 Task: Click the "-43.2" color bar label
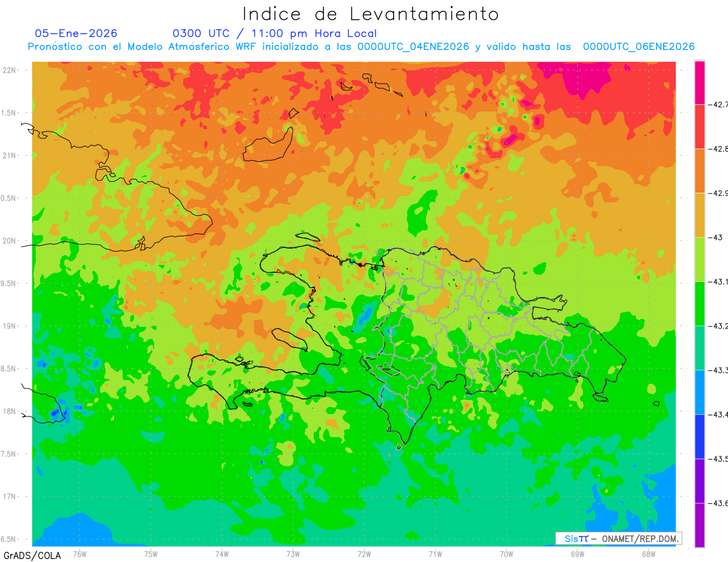coord(720,326)
